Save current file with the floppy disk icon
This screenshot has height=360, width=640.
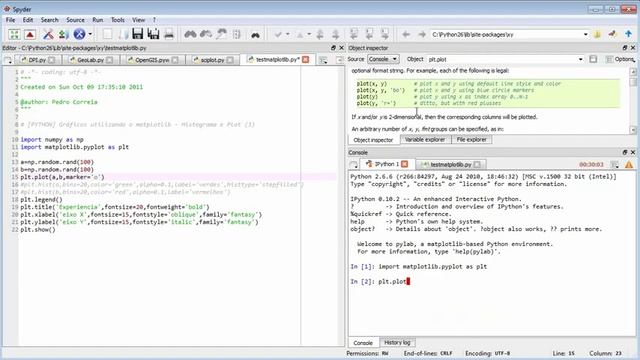click(138, 34)
